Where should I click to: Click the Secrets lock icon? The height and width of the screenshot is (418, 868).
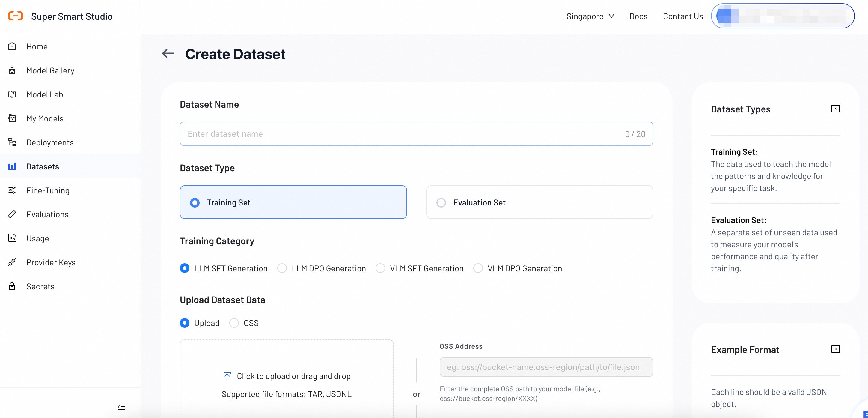pyautogui.click(x=12, y=286)
